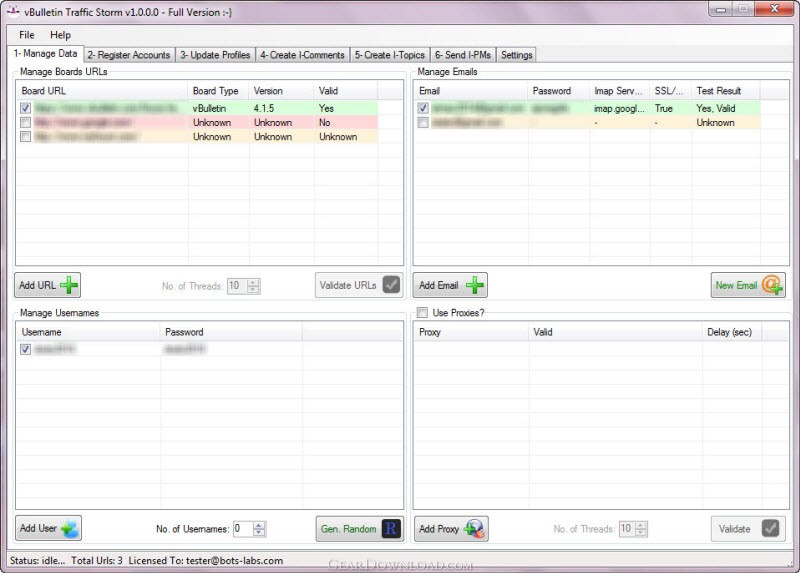This screenshot has width=800, height=573.
Task: Click the user plus icon on Add User
Action: [70, 529]
